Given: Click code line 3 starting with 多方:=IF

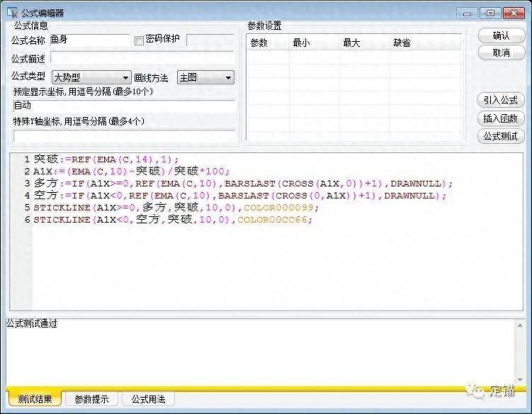Looking at the screenshot, I should point(243,184).
